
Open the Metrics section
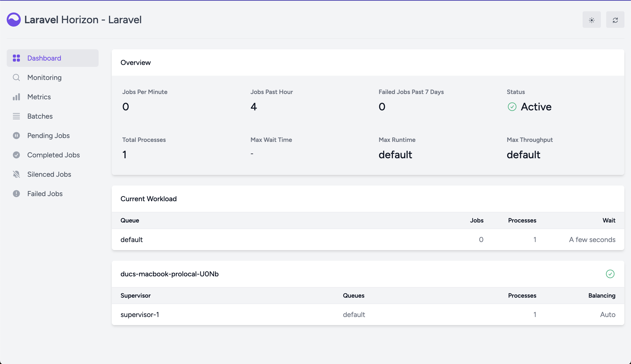pos(52,97)
